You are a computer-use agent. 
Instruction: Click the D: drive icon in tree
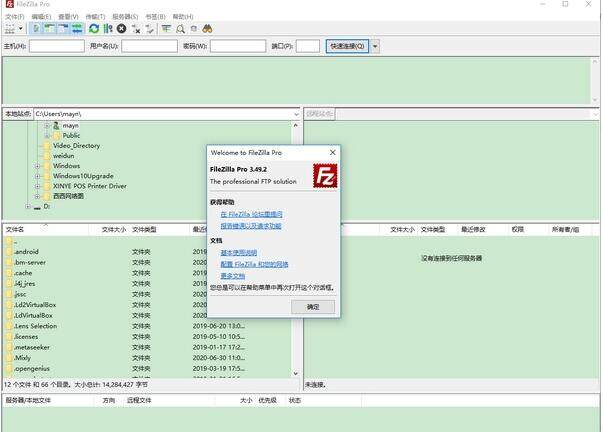37,207
